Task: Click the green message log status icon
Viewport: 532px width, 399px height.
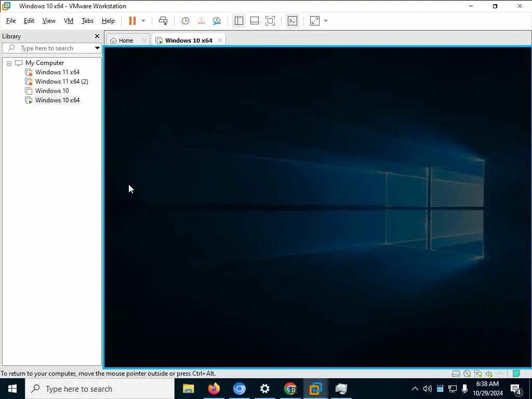Action: point(516,374)
